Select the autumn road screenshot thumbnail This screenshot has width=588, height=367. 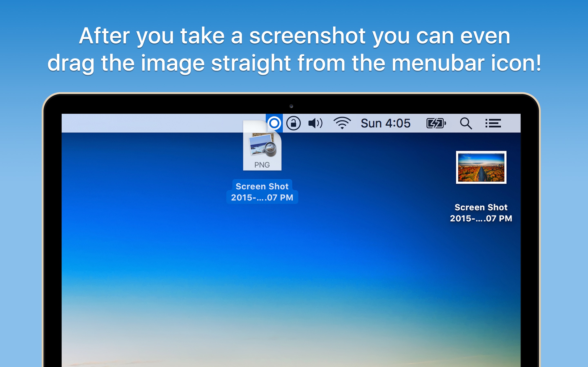tap(481, 167)
